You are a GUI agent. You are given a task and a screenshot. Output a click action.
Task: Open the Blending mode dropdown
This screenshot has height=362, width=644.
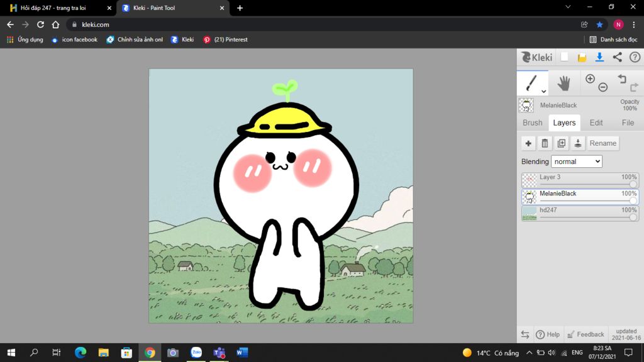(x=577, y=162)
